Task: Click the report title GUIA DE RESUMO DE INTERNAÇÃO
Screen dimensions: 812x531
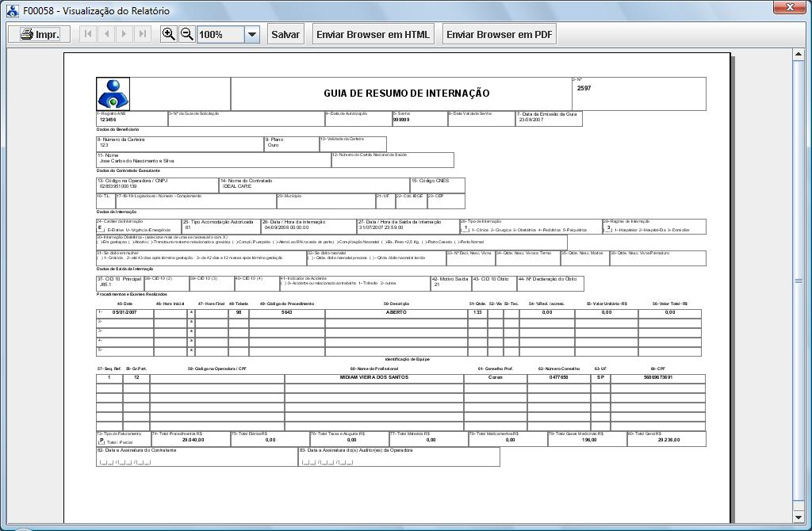Action: (x=407, y=94)
